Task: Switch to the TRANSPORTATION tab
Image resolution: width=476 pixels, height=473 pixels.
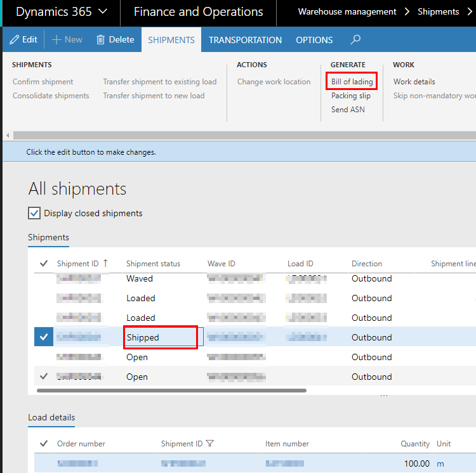Action: click(x=245, y=40)
